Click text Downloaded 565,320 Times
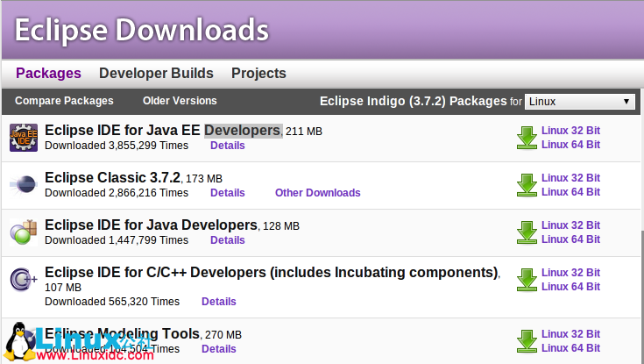644x364 pixels. (x=112, y=302)
